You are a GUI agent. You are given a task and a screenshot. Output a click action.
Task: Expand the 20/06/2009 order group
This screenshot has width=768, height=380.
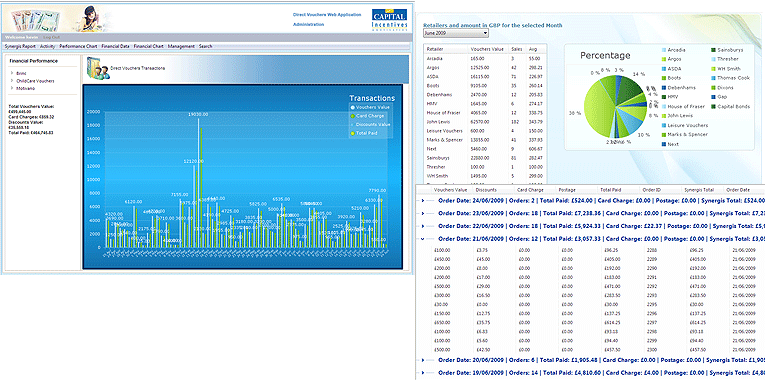coord(423,360)
